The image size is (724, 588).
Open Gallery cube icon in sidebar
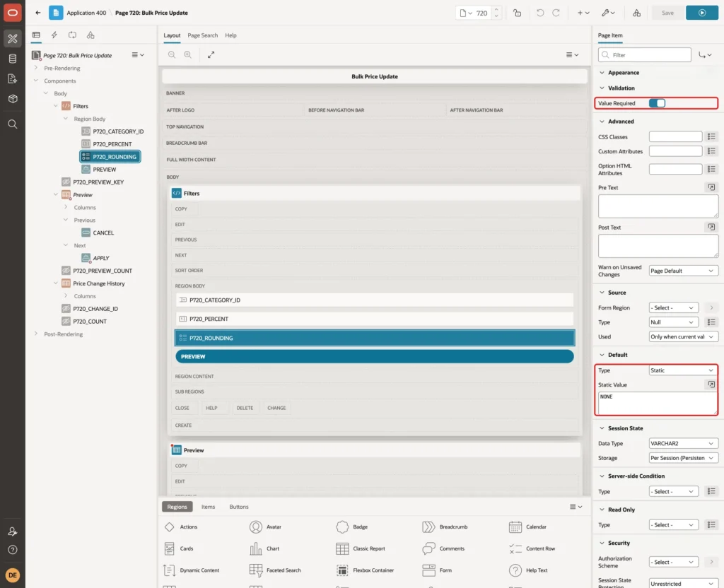pos(13,98)
